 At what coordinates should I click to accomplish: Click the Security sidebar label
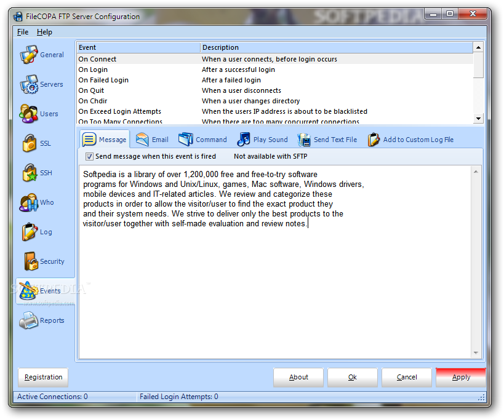coord(52,261)
